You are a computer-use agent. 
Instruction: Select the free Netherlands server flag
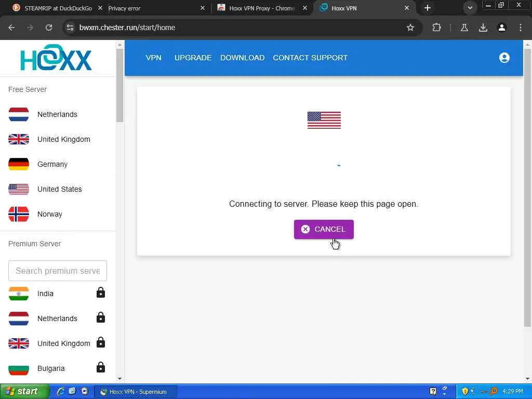pyautogui.click(x=19, y=114)
